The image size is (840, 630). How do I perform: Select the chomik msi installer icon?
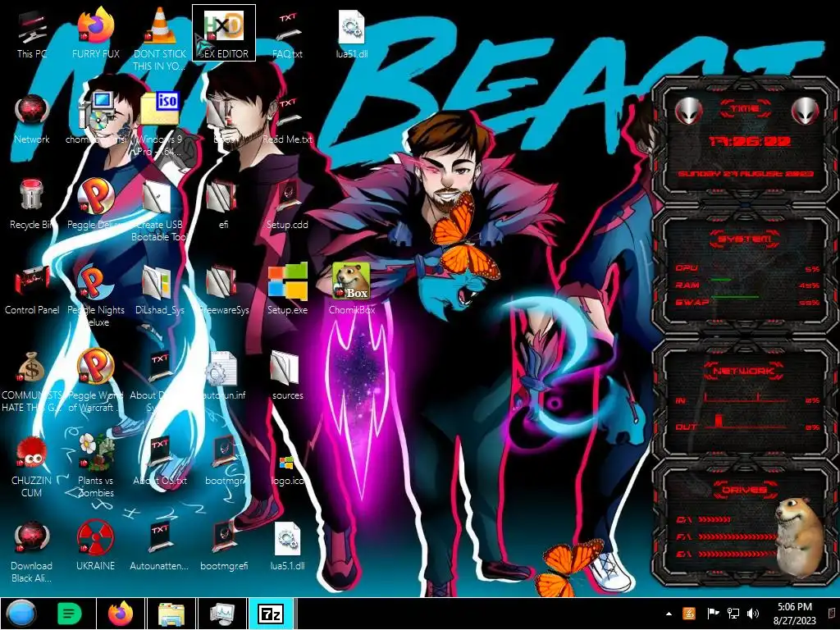point(95,119)
